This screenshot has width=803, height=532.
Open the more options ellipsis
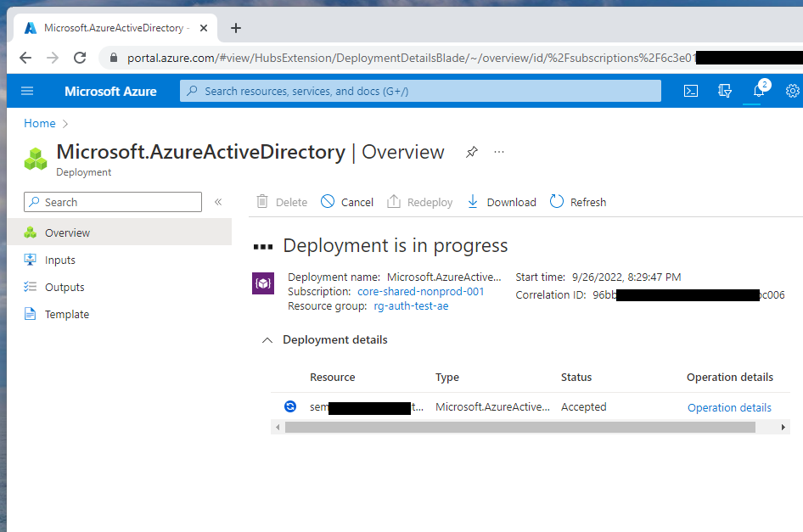pyautogui.click(x=499, y=152)
